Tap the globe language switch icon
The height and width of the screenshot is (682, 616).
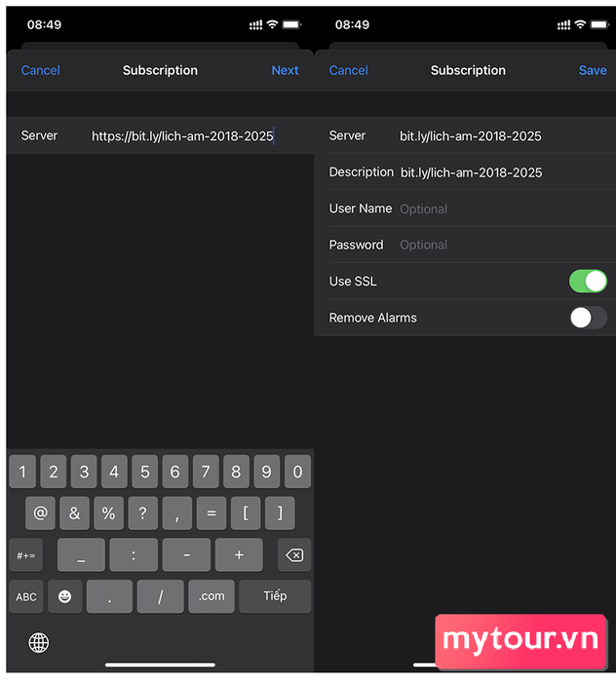tap(39, 642)
